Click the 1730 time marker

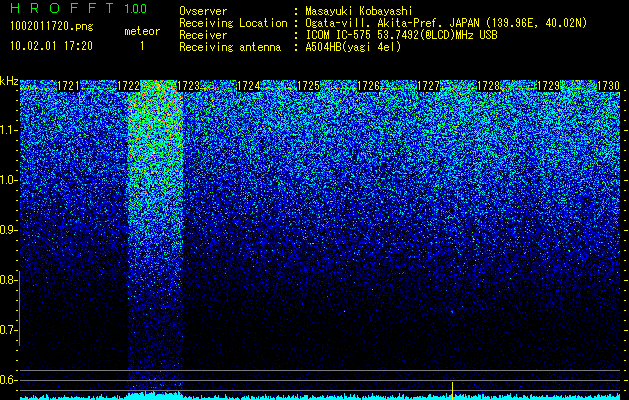[608, 86]
